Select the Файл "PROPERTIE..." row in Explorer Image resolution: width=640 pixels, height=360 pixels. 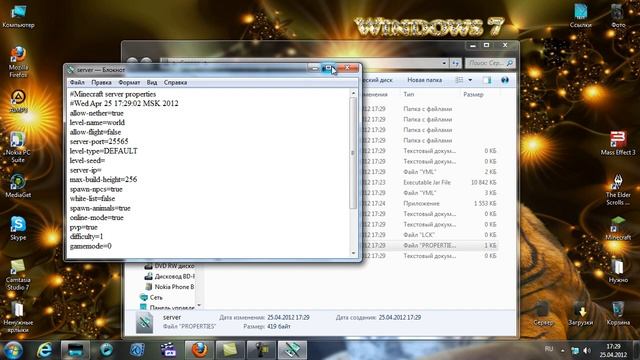(x=429, y=245)
